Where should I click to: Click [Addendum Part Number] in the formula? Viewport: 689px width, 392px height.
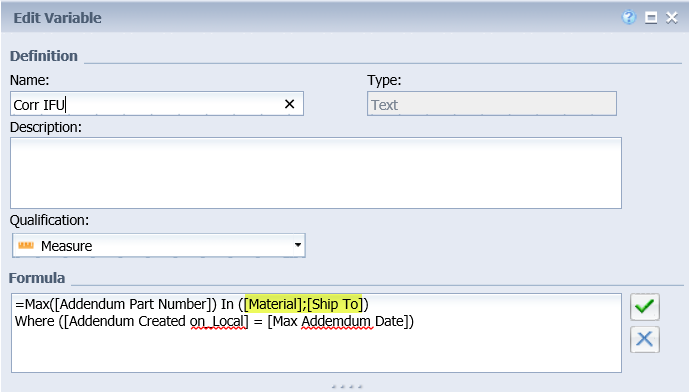[x=134, y=304]
